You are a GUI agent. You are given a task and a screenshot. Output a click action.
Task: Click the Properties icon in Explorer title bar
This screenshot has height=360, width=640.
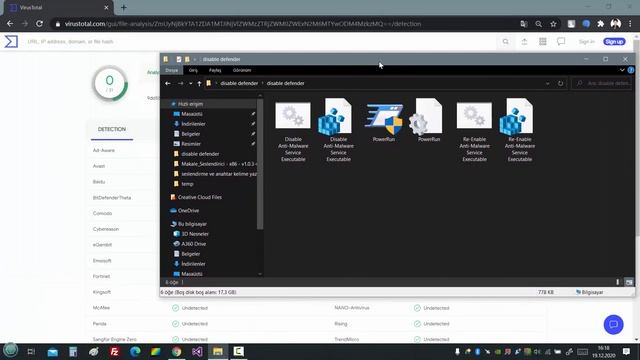click(178, 59)
